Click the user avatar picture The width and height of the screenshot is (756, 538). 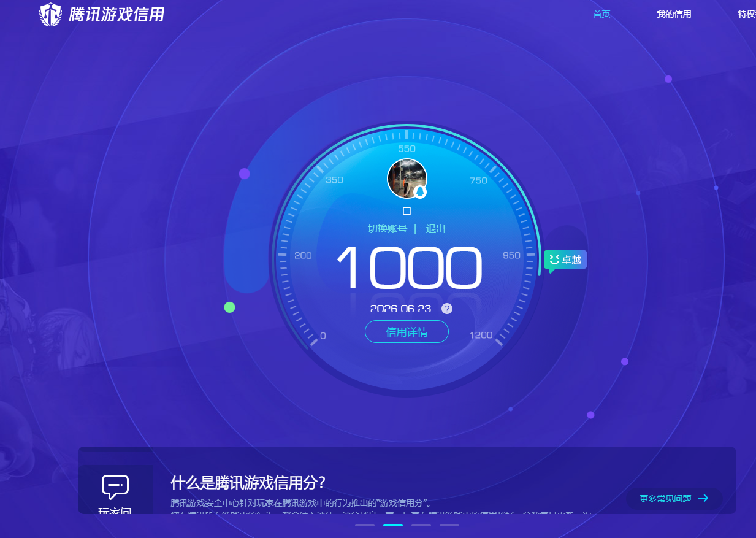point(407,179)
